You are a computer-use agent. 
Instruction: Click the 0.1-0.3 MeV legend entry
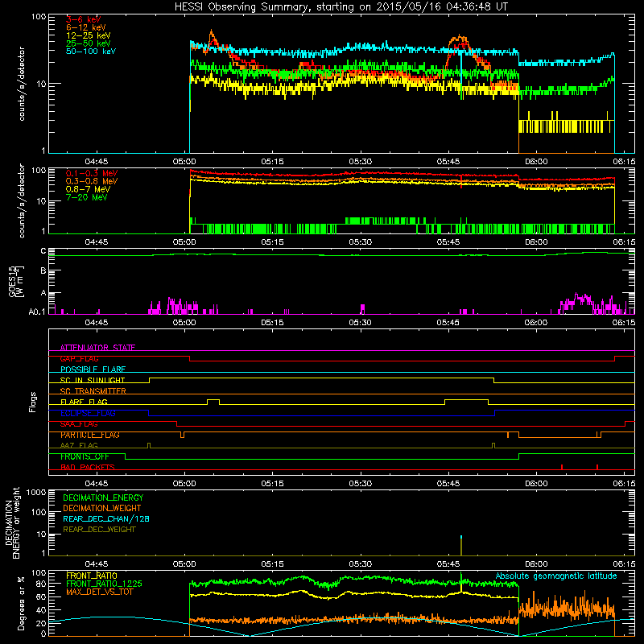92,173
